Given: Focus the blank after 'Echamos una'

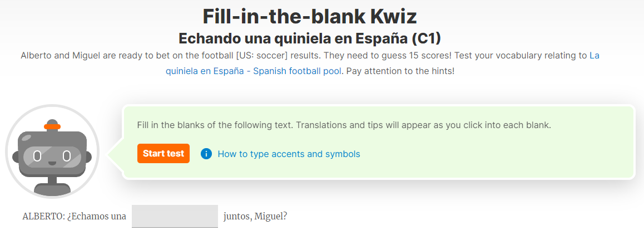Looking at the screenshot, I should 175,216.
